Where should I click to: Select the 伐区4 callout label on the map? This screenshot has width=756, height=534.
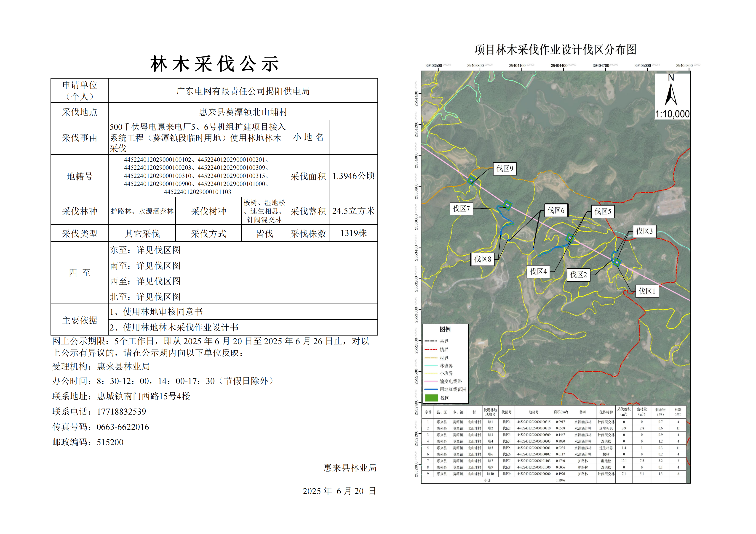(x=538, y=272)
